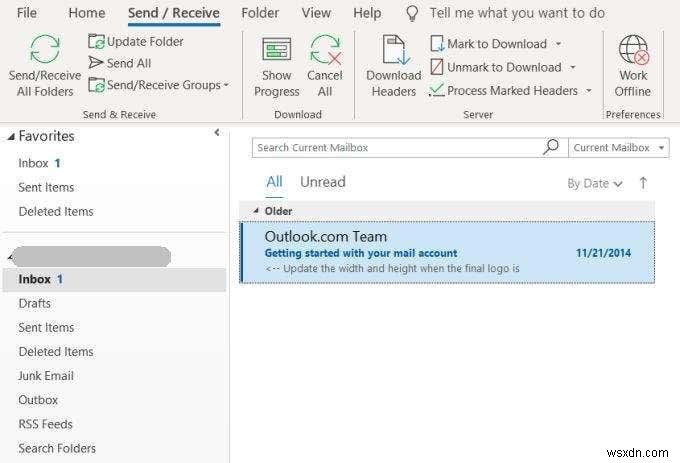The width and height of the screenshot is (680, 463).
Task: Click the search magnifier icon
Action: (551, 147)
